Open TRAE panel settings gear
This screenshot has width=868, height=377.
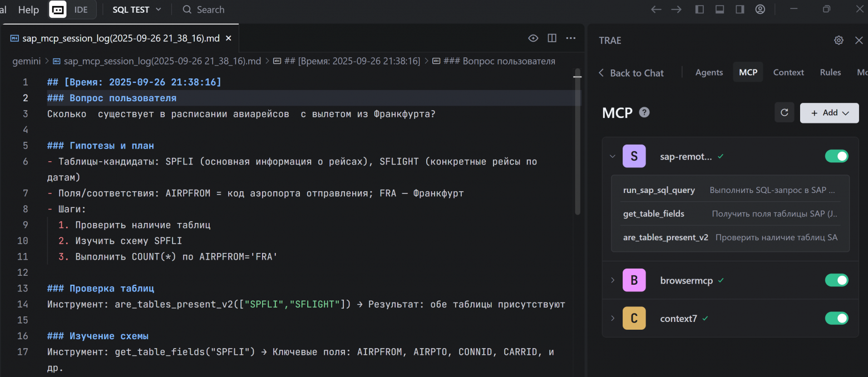click(x=839, y=40)
